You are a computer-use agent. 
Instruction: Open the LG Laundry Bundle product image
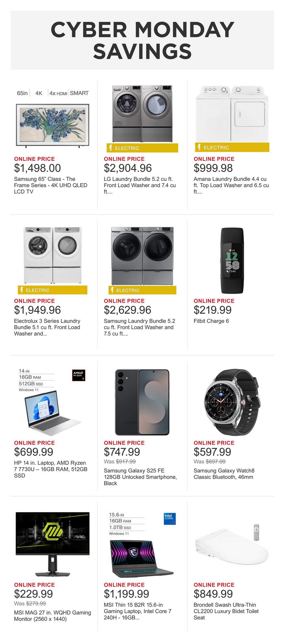tap(142, 113)
